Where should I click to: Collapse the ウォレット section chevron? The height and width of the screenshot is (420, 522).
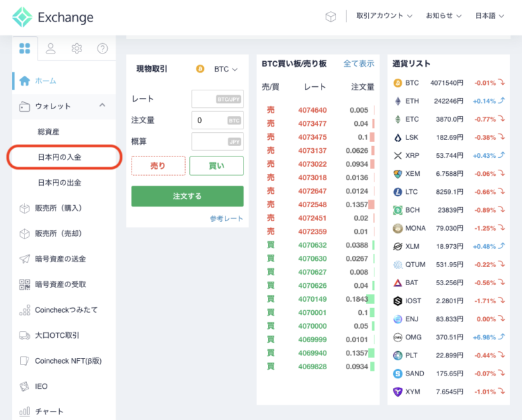(x=102, y=106)
